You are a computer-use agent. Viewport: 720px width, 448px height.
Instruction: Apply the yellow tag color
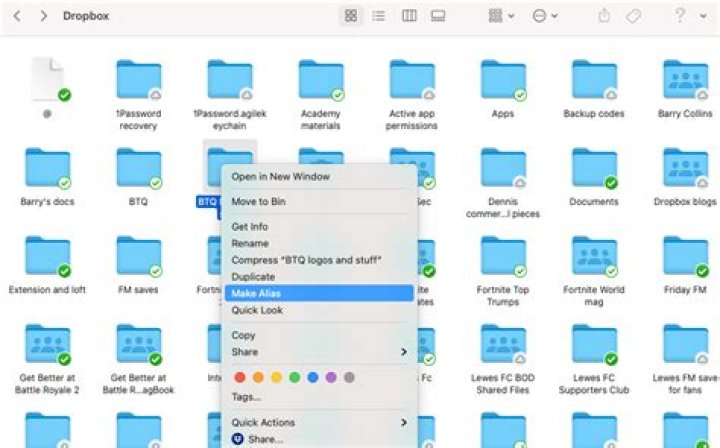point(276,377)
